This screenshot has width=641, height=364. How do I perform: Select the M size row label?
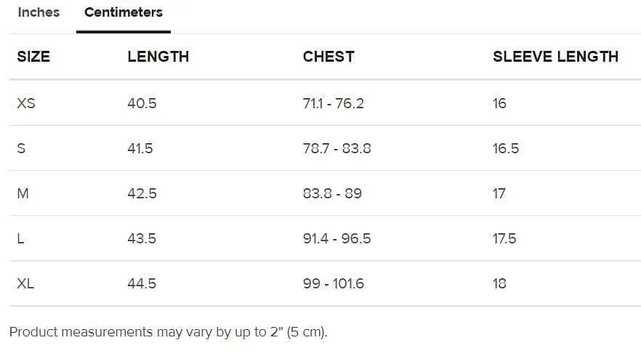click(23, 193)
